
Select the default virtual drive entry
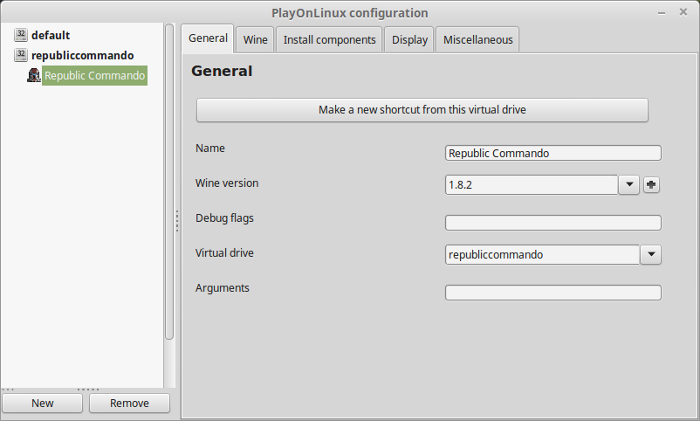point(50,35)
